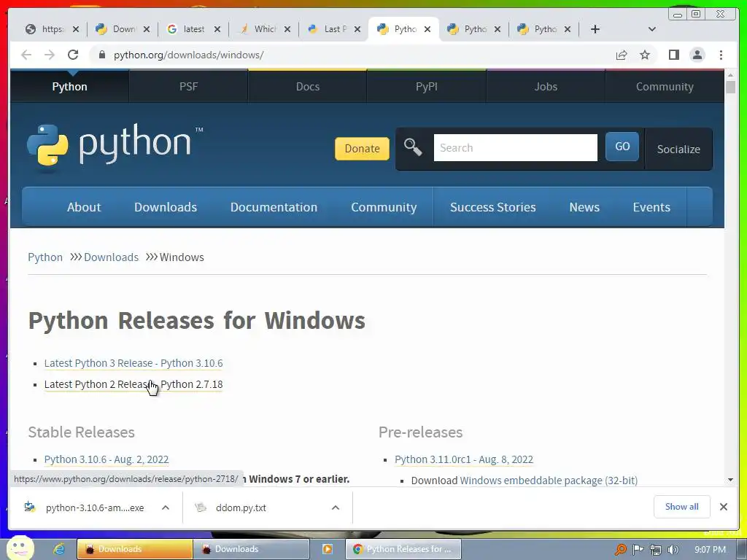Open the PSF top navigation tab
This screenshot has width=747, height=560.
(188, 87)
